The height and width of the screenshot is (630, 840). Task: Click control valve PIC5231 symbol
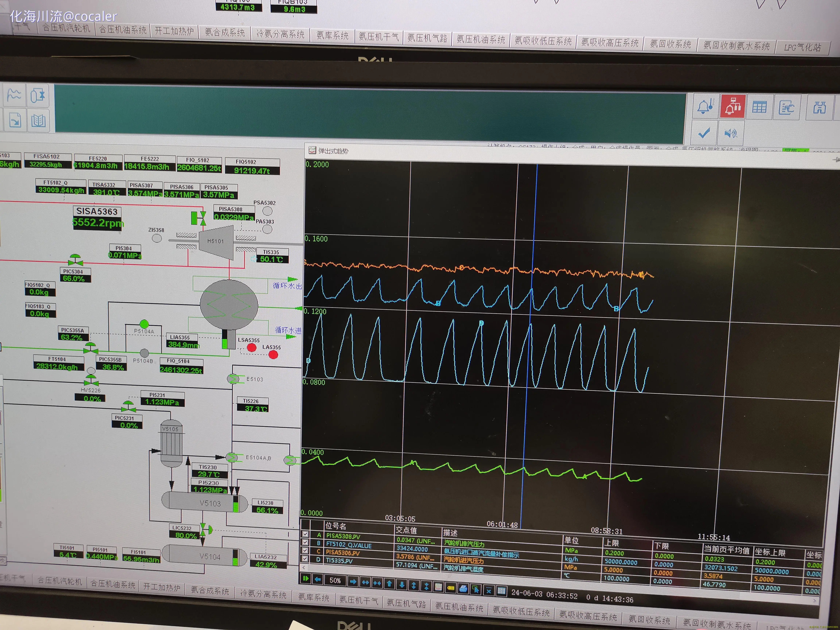[x=129, y=407]
